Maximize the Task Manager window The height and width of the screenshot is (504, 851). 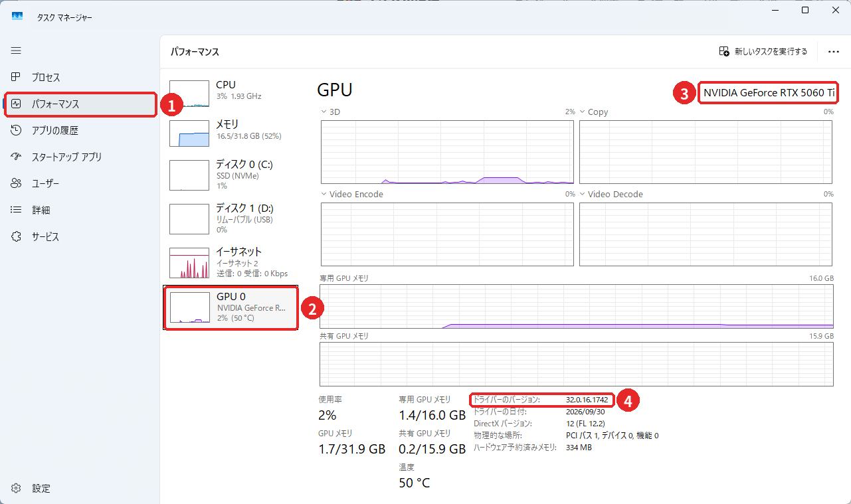coord(804,11)
